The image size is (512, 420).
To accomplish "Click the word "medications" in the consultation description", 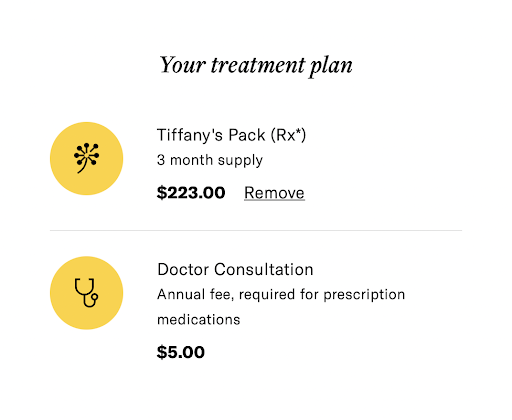I will (199, 320).
